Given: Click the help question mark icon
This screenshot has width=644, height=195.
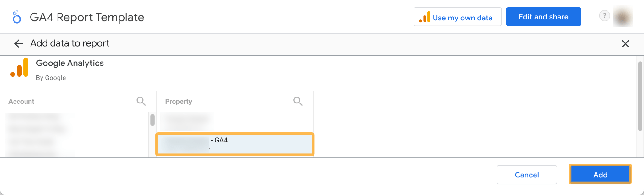Looking at the screenshot, I should coord(604,15).
